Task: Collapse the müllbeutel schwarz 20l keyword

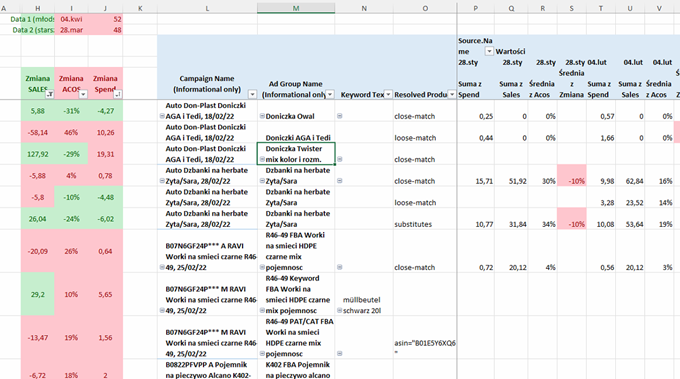Action: tap(340, 310)
